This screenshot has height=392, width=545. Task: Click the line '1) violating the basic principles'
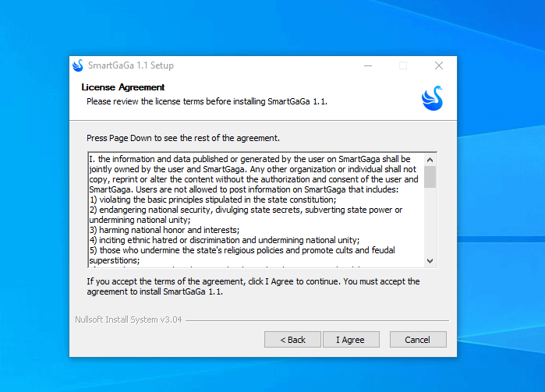click(213, 200)
